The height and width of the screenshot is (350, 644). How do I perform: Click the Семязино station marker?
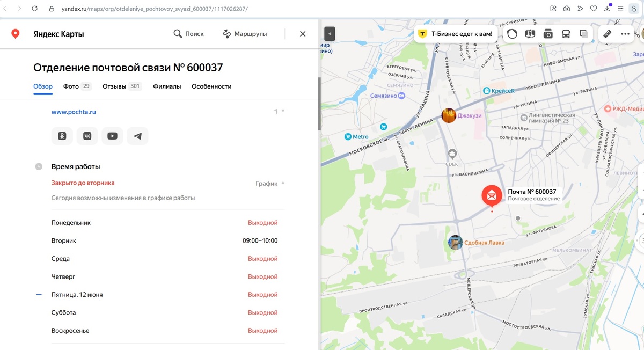point(402,96)
